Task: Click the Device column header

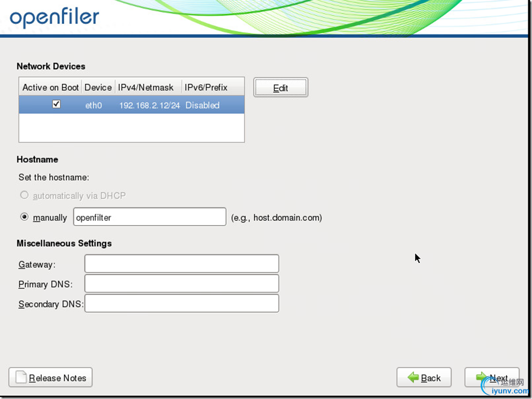Action: (98, 88)
